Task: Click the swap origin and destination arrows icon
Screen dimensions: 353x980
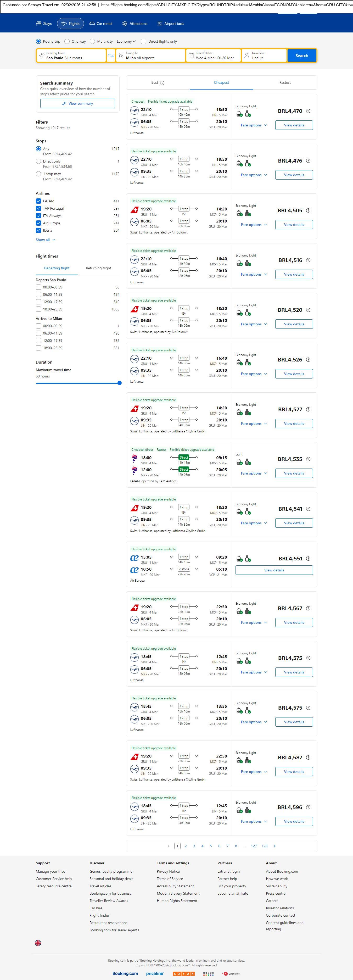Action: (111, 55)
